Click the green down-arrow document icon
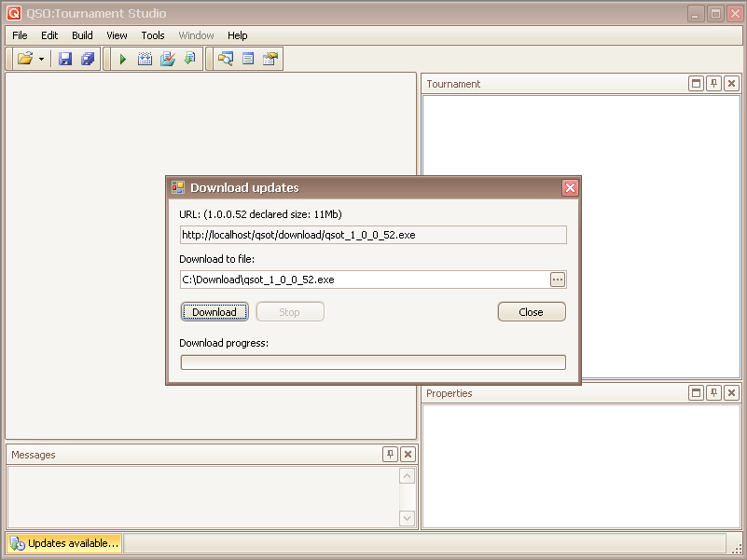The width and height of the screenshot is (747, 560). pyautogui.click(x=190, y=59)
